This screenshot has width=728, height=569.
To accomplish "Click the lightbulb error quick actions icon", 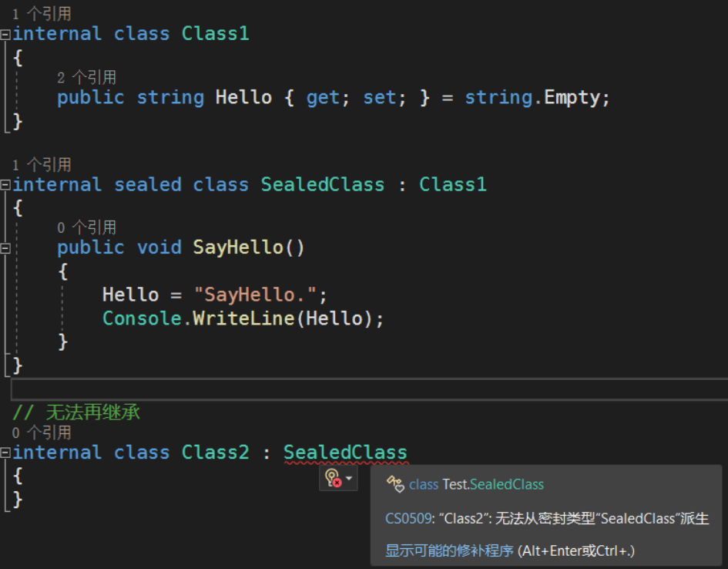I will coord(333,479).
